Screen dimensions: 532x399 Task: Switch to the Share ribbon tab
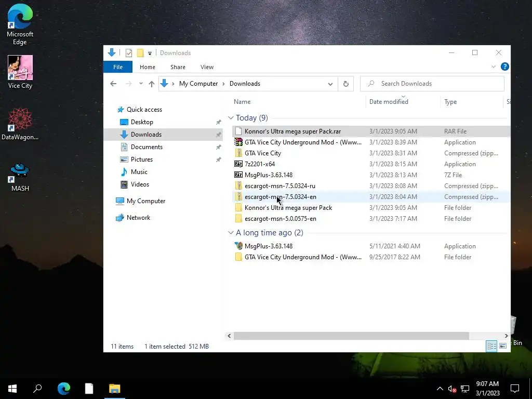coord(178,67)
